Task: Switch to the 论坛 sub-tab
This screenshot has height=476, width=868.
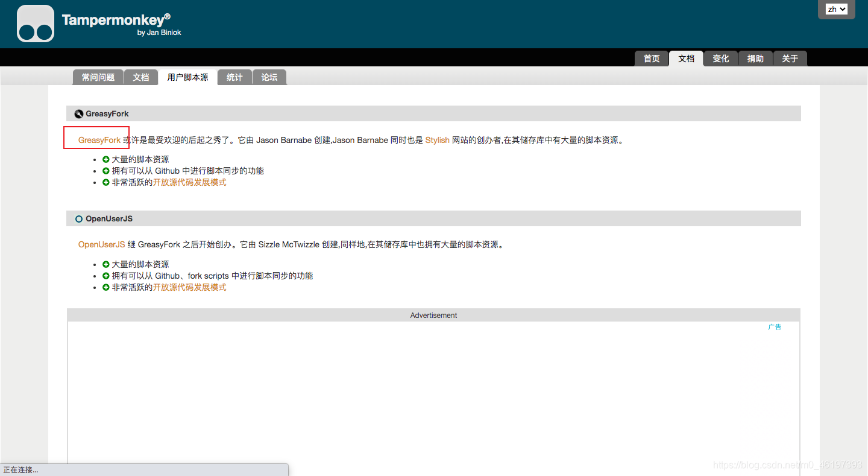Action: pos(269,77)
